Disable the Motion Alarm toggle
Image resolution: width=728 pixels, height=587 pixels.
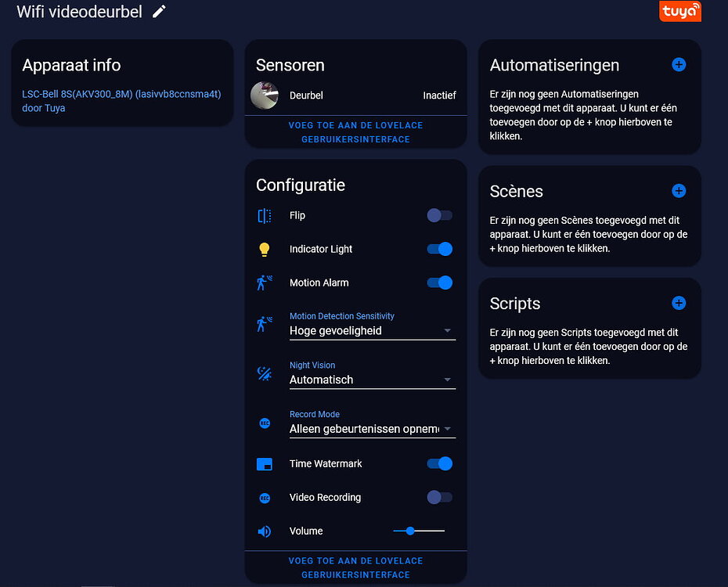click(x=439, y=283)
